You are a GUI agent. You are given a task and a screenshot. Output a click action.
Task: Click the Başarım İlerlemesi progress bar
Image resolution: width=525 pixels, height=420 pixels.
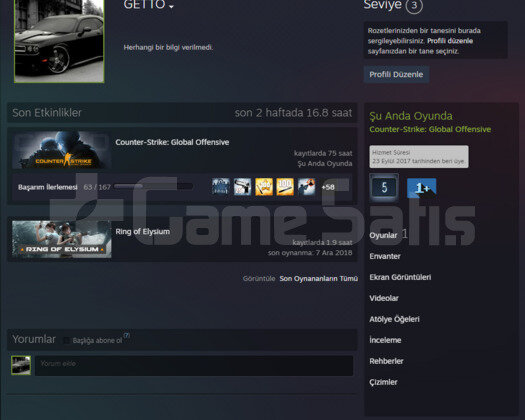(x=153, y=187)
